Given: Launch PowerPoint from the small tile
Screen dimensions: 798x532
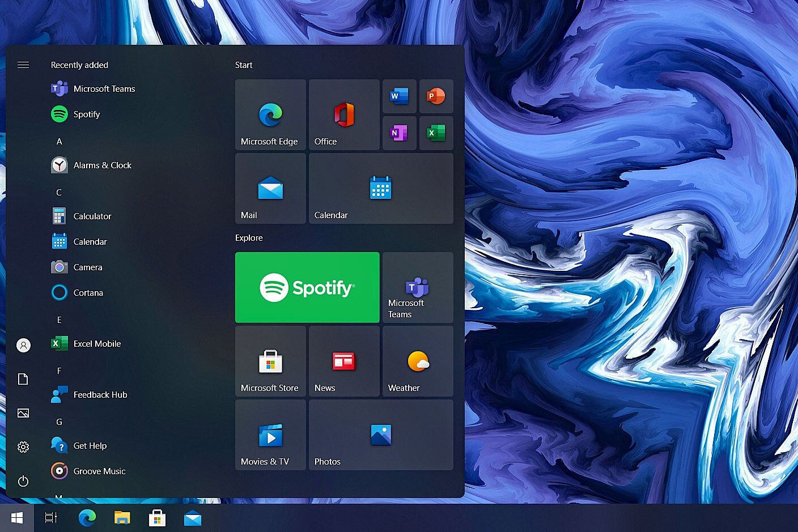Looking at the screenshot, I should [436, 96].
